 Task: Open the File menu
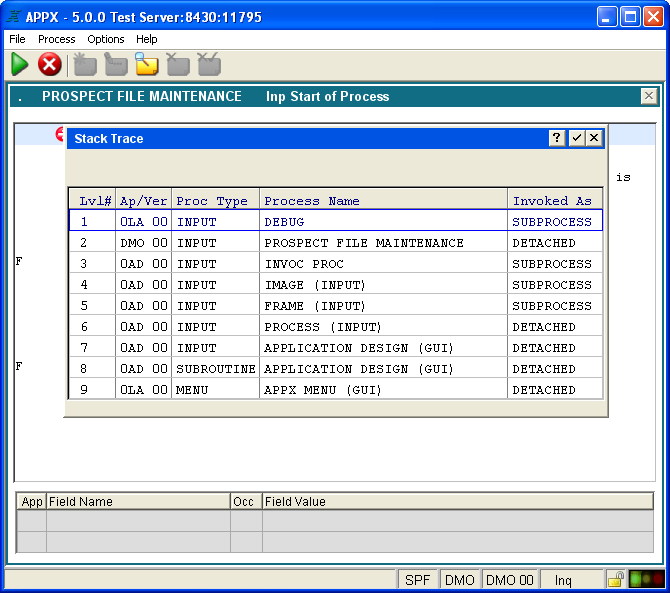(x=17, y=39)
